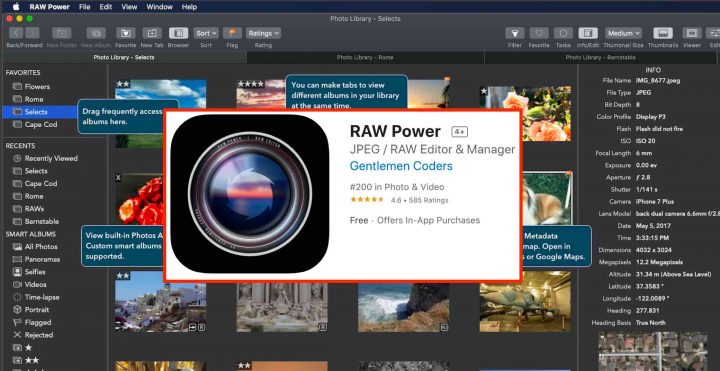Click the Tasks circle icon
The width and height of the screenshot is (720, 371).
[563, 33]
